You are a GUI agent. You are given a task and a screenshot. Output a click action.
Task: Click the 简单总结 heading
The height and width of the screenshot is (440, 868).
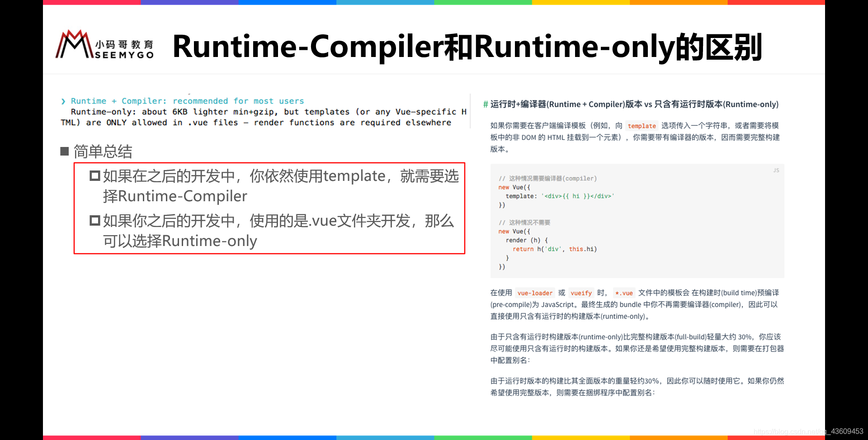click(103, 151)
